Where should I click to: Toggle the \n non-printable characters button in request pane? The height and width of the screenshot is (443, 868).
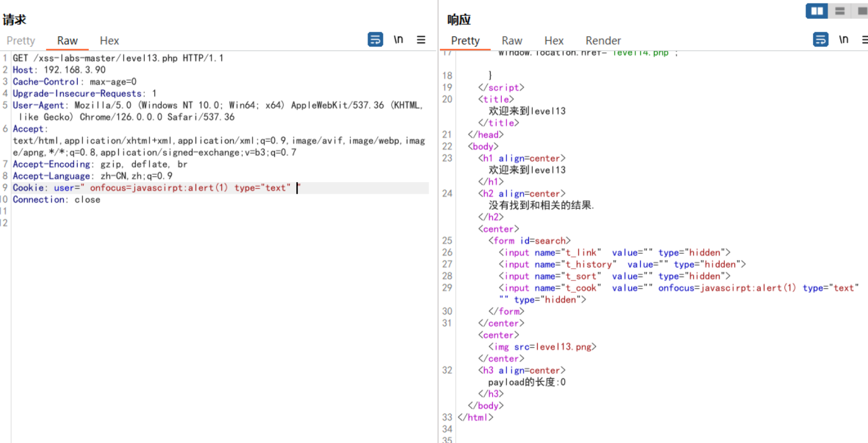pos(399,39)
